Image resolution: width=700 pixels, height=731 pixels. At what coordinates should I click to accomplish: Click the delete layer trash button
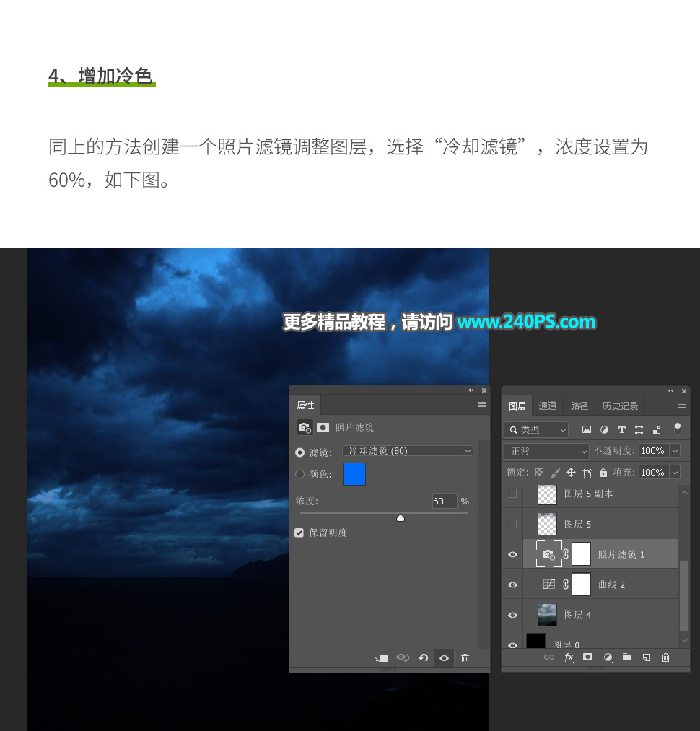pyautogui.click(x=666, y=657)
